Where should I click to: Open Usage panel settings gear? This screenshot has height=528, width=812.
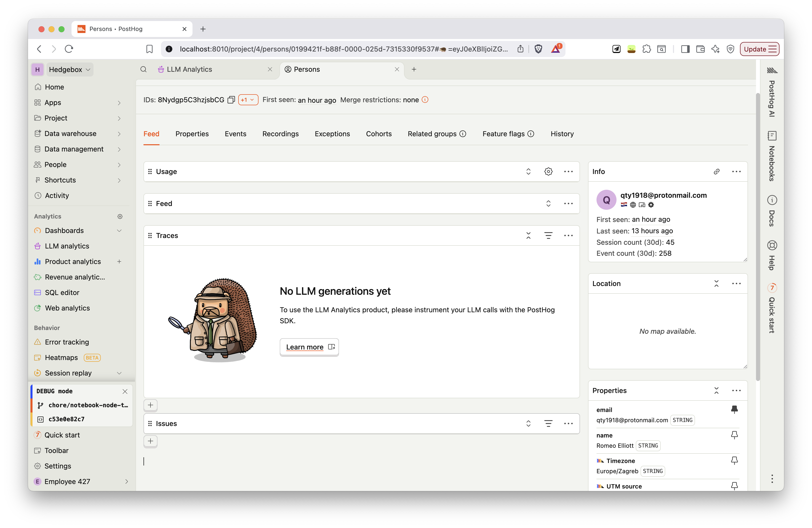pyautogui.click(x=548, y=171)
